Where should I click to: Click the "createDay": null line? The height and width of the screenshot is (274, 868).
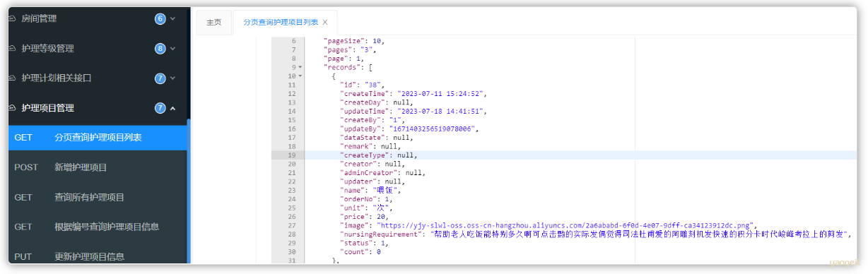tap(377, 102)
